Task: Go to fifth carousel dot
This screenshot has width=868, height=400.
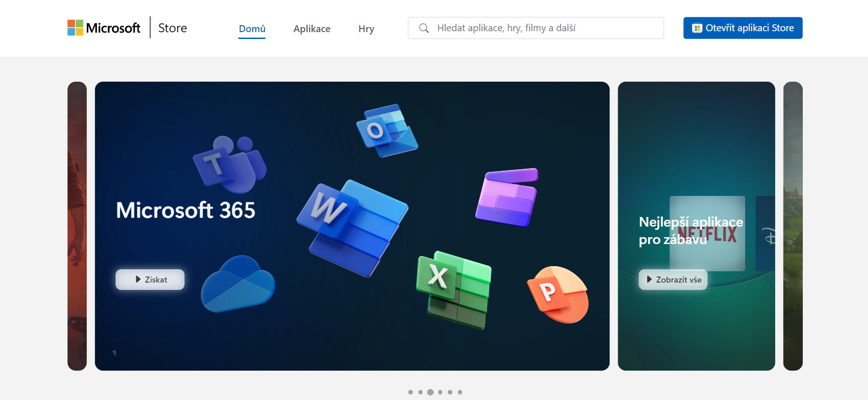Action: pos(450,392)
